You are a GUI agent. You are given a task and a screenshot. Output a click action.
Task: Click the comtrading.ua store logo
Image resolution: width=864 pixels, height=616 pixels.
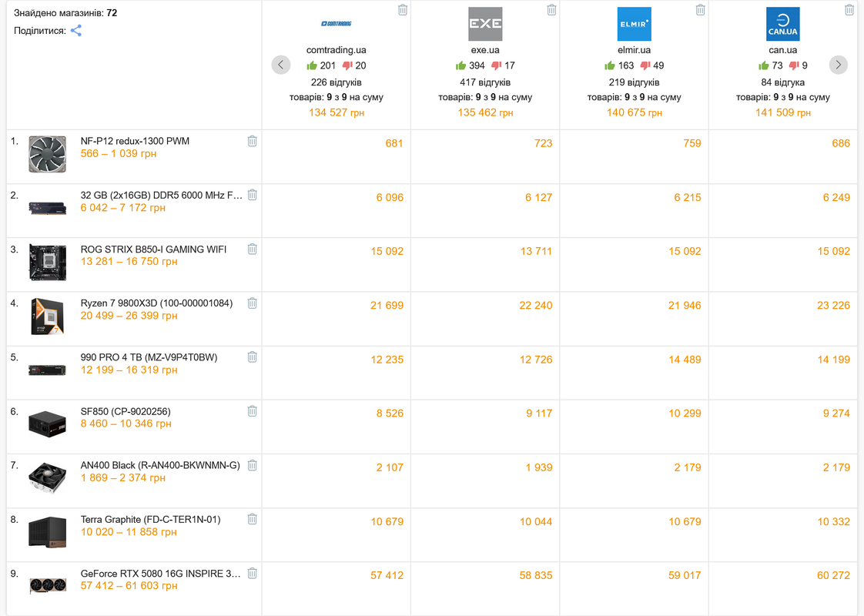tap(336, 24)
